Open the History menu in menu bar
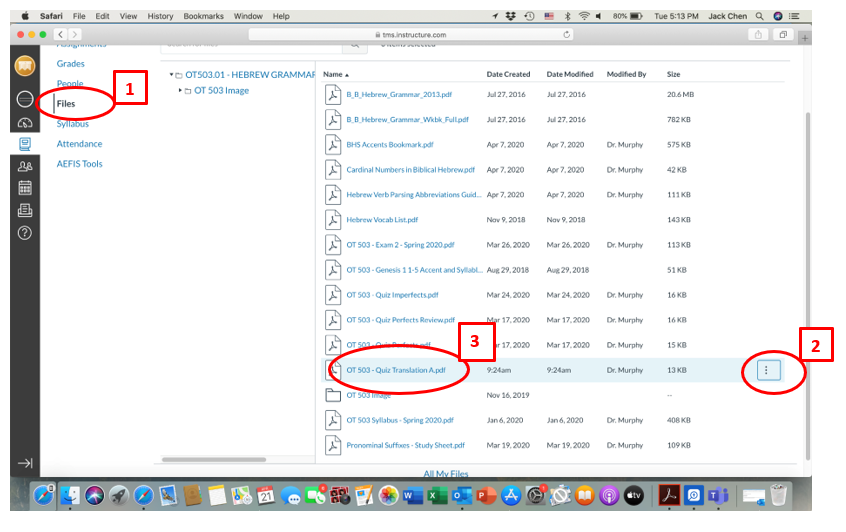The width and height of the screenshot is (846, 532). (x=160, y=17)
